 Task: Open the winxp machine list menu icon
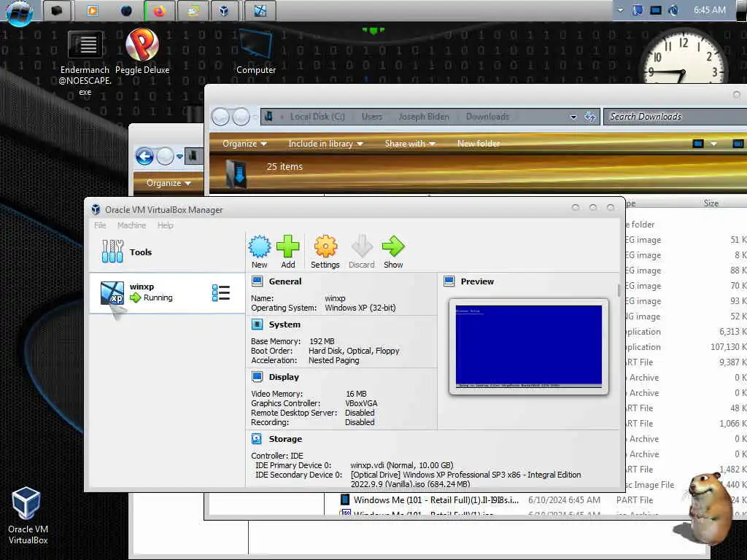(220, 293)
